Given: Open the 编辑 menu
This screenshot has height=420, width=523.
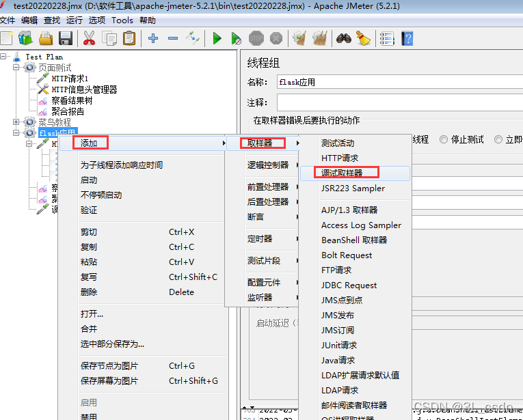Looking at the screenshot, I should [x=29, y=20].
